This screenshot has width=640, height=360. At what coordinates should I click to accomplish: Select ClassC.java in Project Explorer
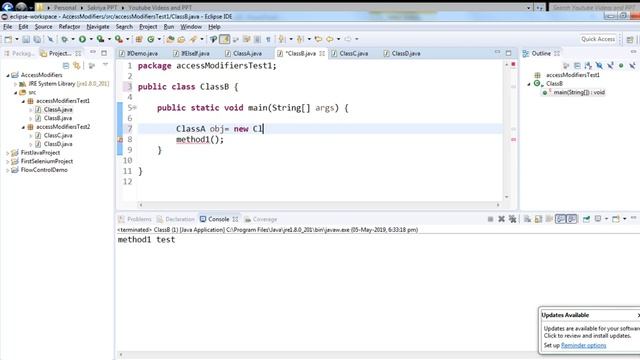point(58,136)
